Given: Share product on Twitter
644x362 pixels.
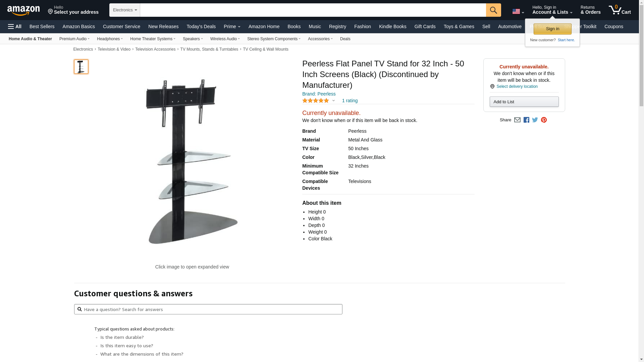Looking at the screenshot, I should click(x=535, y=120).
